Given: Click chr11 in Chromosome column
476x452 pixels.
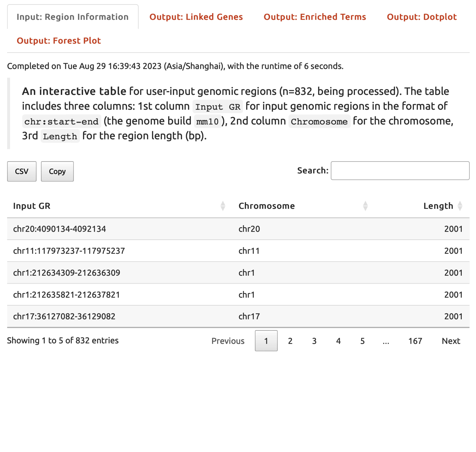Looking at the screenshot, I should point(249,251).
